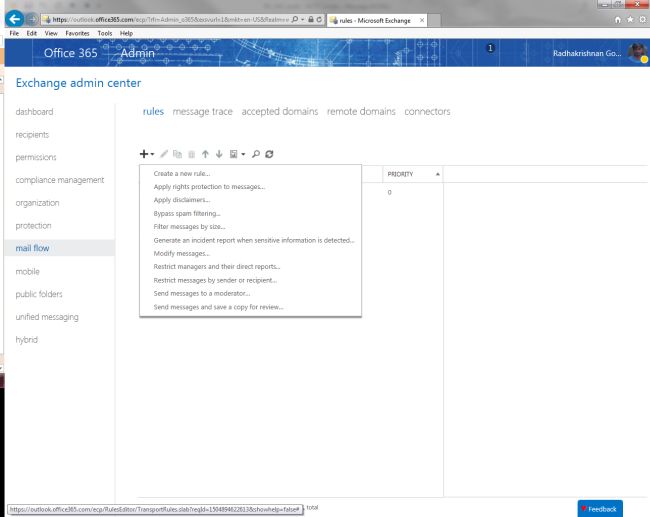The width and height of the screenshot is (650, 517).
Task: Expand the address bar dropdown arrow
Action: (x=302, y=19)
